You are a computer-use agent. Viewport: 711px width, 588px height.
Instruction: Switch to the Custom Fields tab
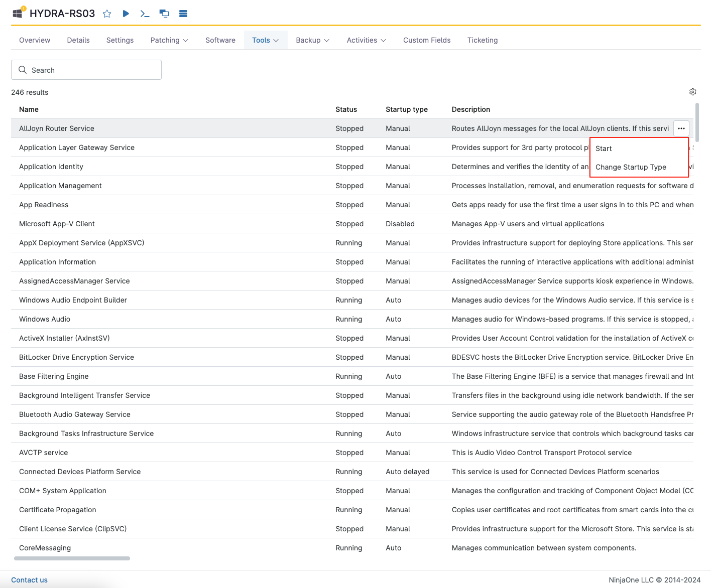426,40
